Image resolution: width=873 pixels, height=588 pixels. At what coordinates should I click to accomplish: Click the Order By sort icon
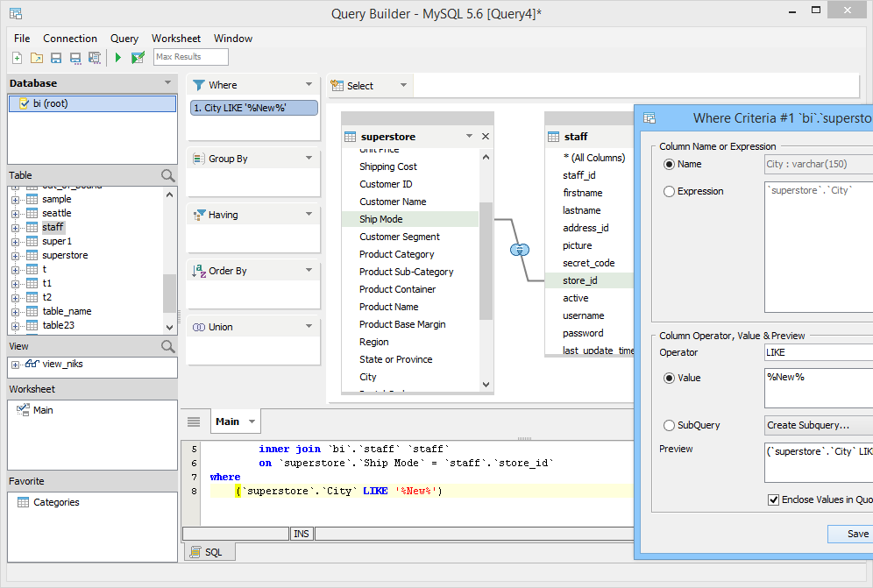coord(199,271)
